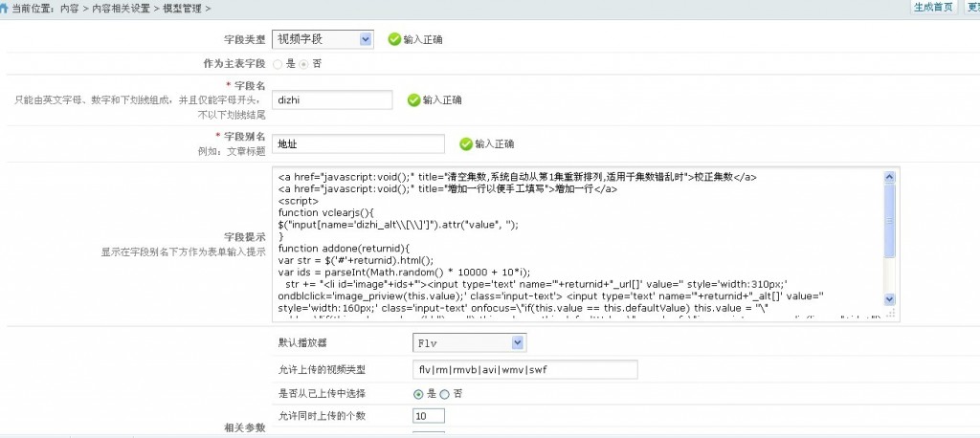Click 内容 in the breadcrumb path
Screen dimensions: 980x438
69,8
